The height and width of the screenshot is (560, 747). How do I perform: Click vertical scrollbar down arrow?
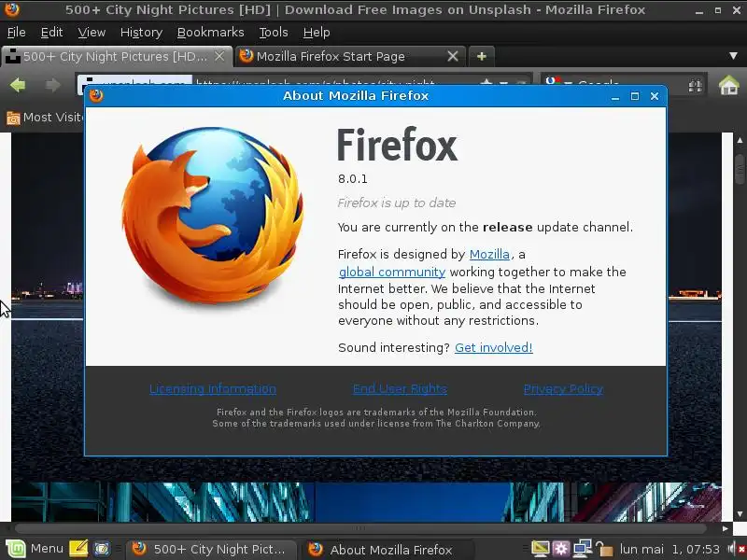740,514
